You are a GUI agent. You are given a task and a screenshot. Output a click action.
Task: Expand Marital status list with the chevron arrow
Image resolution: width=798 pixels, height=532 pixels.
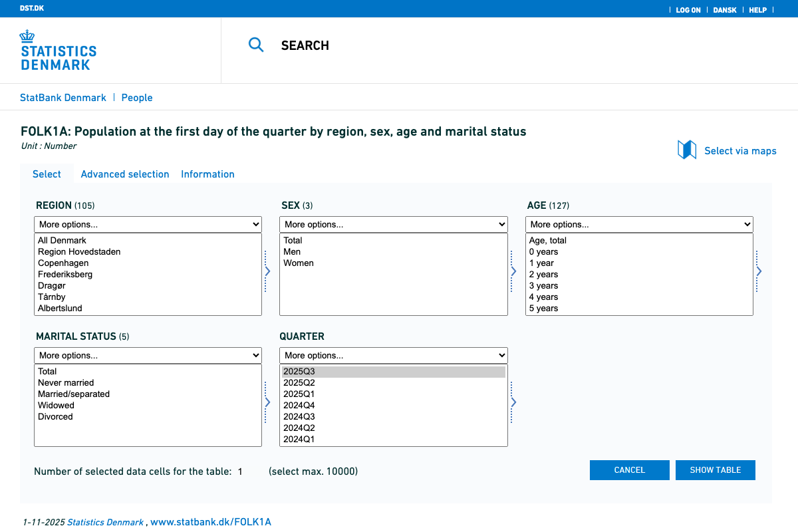point(267,402)
